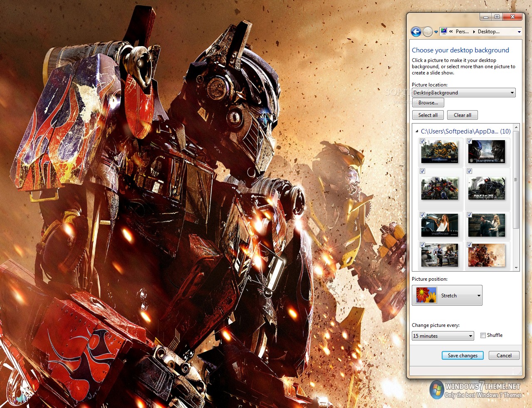Open the recent pages arrow beside Forward

pos(436,32)
